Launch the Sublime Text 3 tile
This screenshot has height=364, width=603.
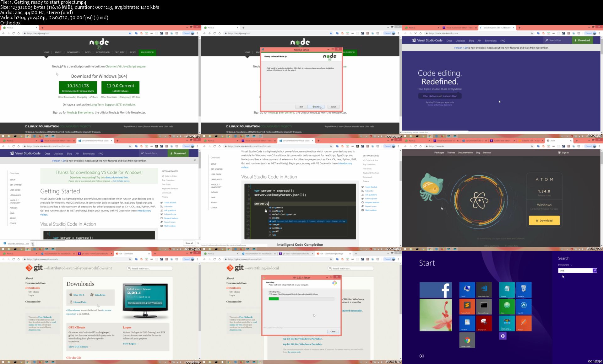[x=467, y=307]
